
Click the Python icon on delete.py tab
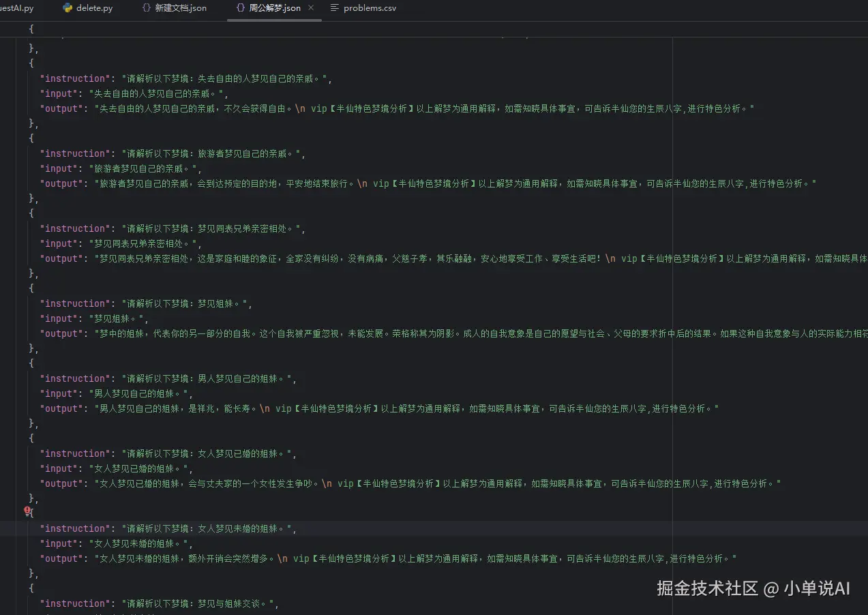click(x=68, y=8)
